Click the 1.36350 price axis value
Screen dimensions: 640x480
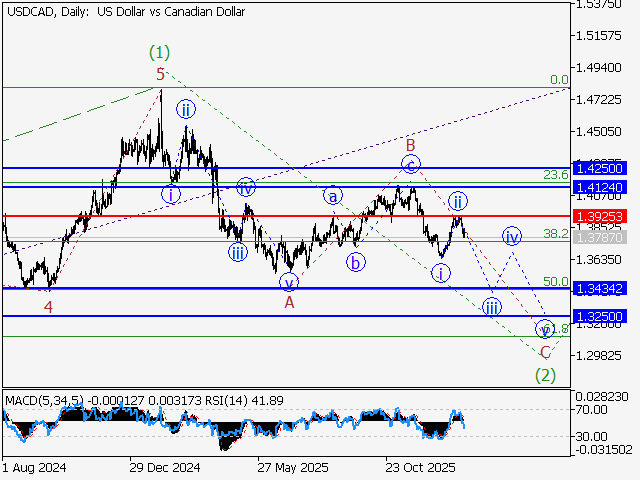tap(598, 260)
